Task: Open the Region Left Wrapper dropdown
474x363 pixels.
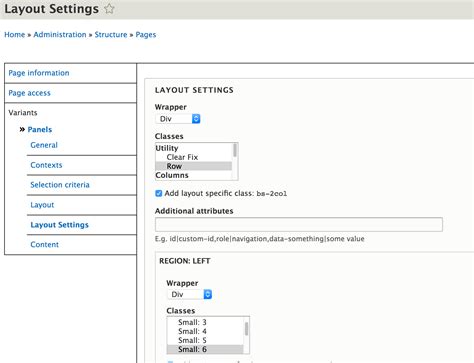Action: 189,294
